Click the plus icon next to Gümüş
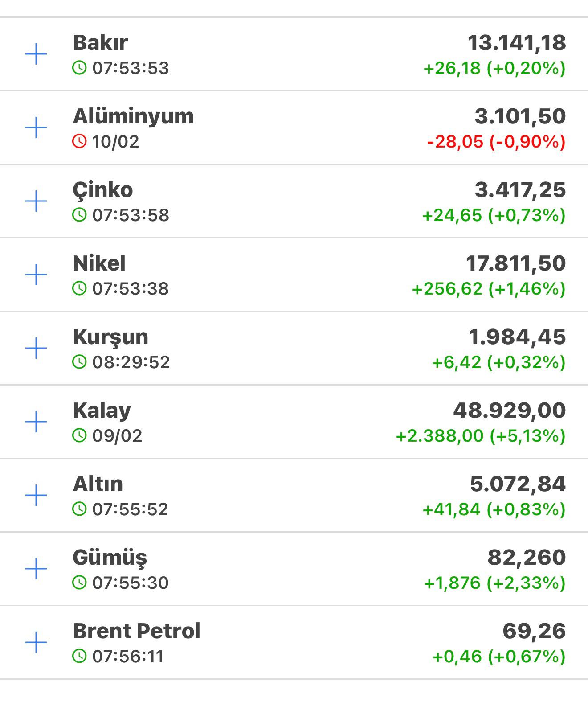Viewport: 588px width, 702px height. pos(36,569)
